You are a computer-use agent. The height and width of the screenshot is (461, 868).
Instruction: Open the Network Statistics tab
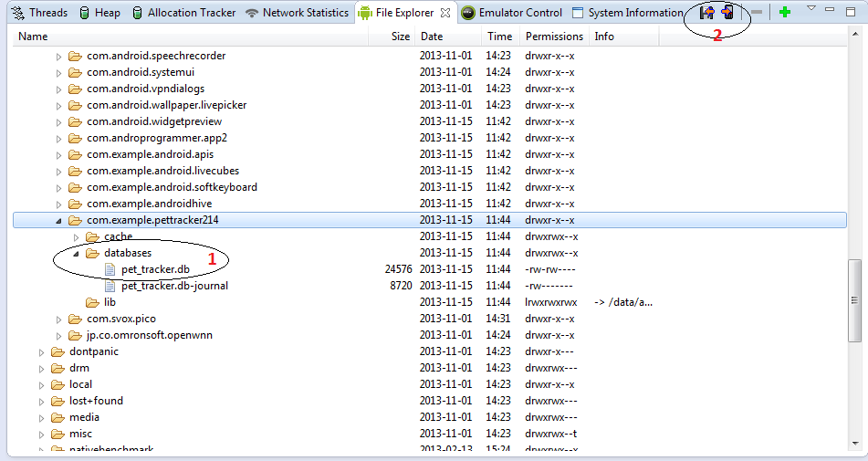coord(297,13)
